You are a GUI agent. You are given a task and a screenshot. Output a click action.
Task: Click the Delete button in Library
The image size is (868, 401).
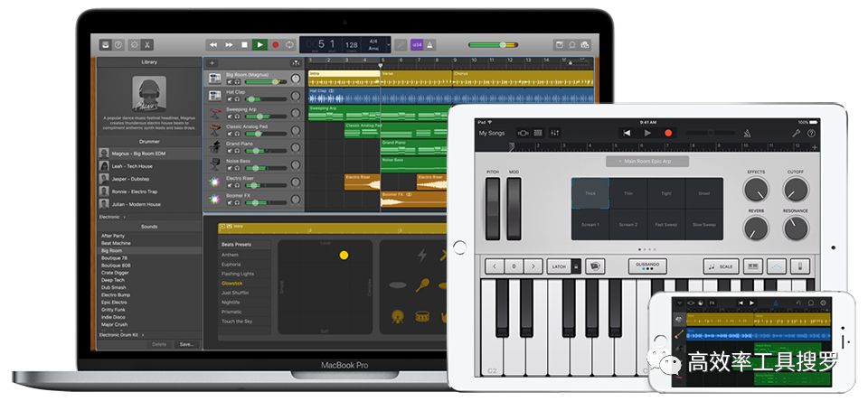[159, 344]
